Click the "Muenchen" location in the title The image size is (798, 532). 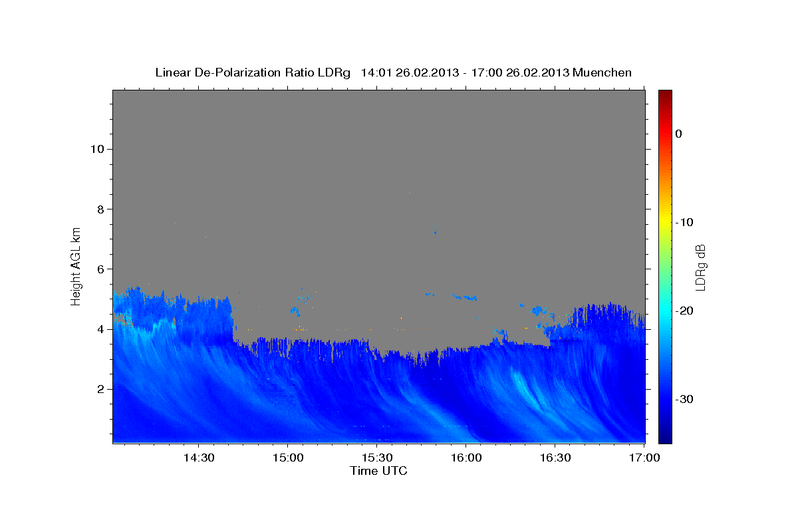pos(602,72)
